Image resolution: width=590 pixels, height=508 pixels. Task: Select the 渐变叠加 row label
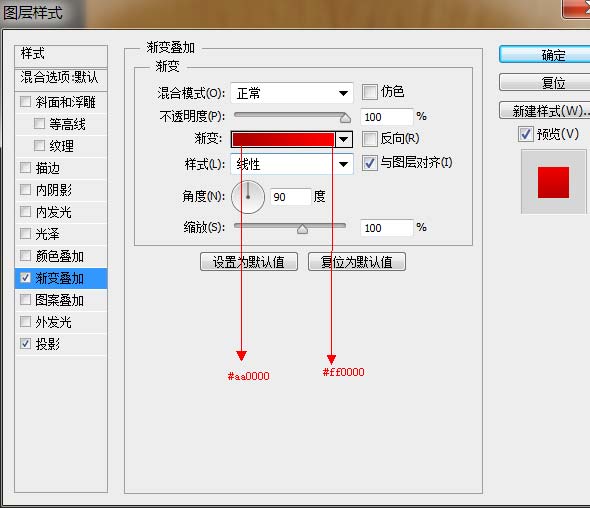click(59, 278)
